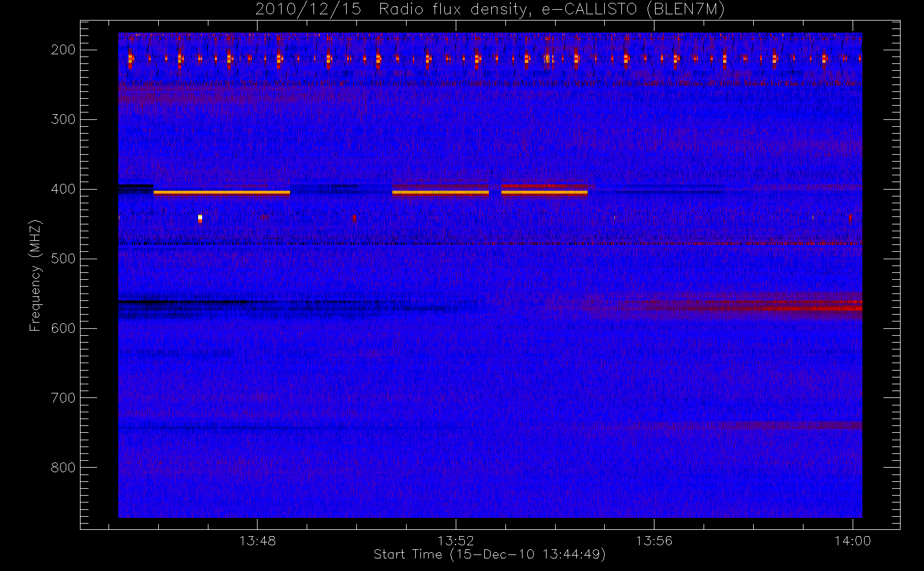Viewport: 924px width, 571px height.
Task: Select the 800 frequency tick label
Action: pos(63,468)
